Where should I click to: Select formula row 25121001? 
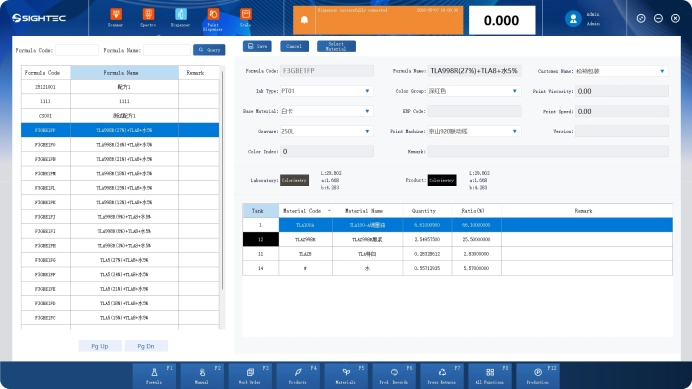click(x=120, y=87)
